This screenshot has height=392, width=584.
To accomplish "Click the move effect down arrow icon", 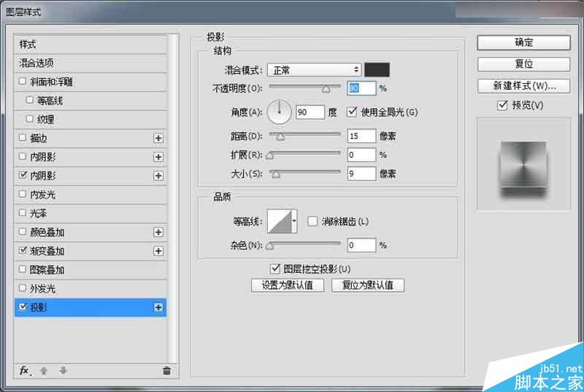I will (x=63, y=370).
